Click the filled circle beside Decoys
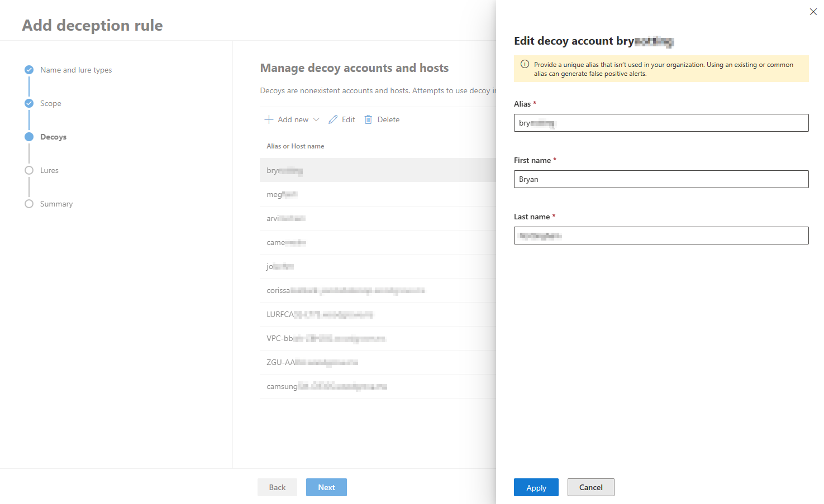This screenshot has width=824, height=504. coord(29,137)
